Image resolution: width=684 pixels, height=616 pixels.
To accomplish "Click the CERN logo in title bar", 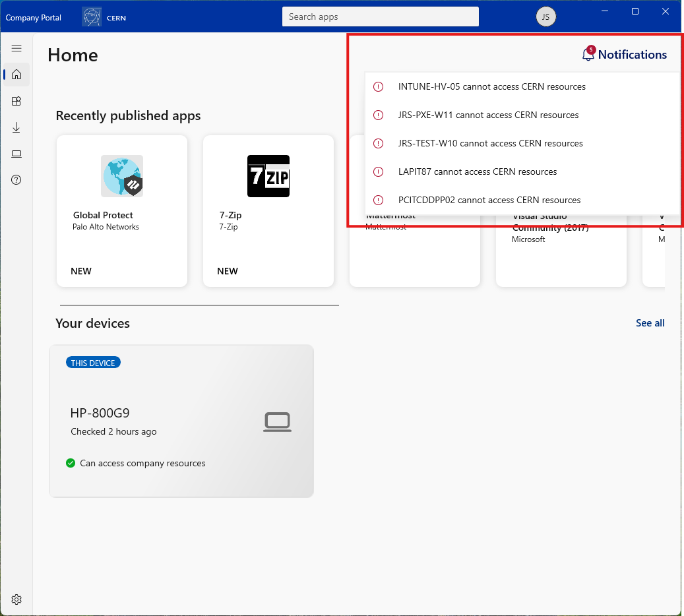I will click(92, 17).
